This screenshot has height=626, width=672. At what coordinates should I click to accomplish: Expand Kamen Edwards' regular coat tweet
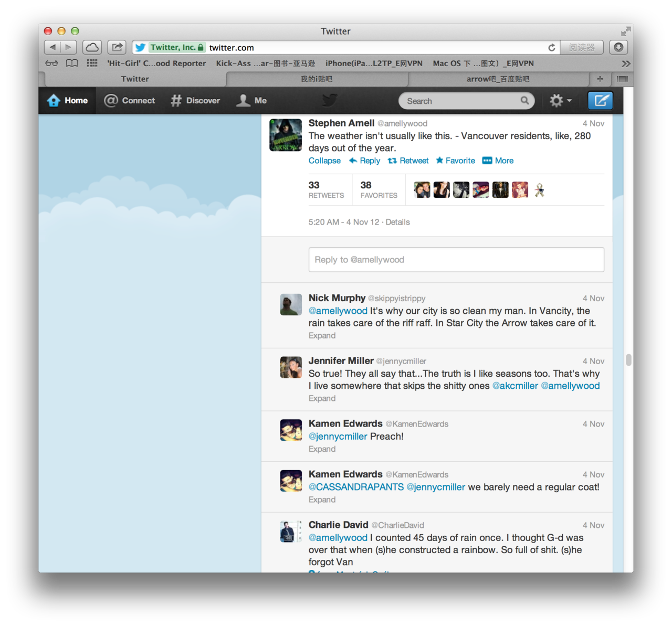tap(322, 500)
